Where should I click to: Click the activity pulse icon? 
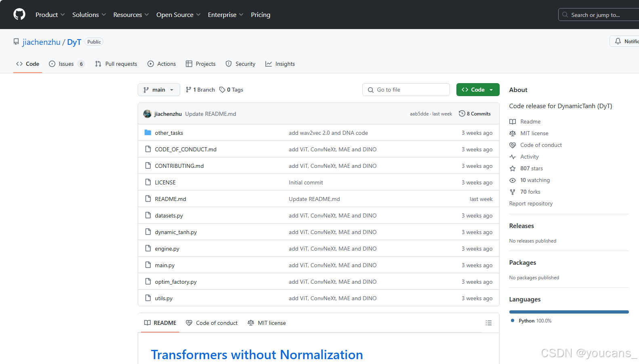pos(513,157)
